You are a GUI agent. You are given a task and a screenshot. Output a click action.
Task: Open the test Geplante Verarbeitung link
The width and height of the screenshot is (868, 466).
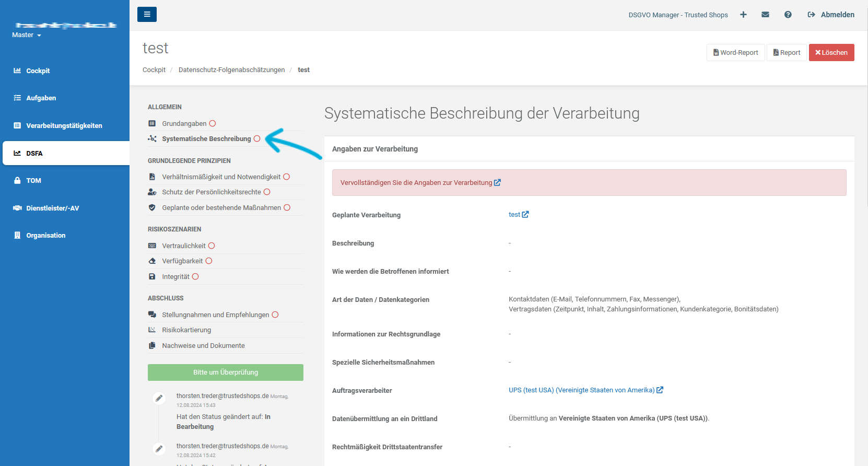[x=519, y=215]
